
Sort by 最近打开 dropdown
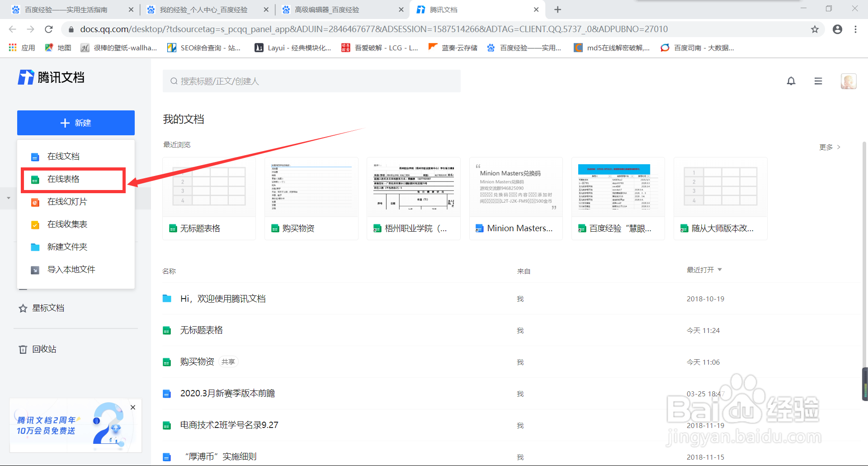tap(704, 270)
